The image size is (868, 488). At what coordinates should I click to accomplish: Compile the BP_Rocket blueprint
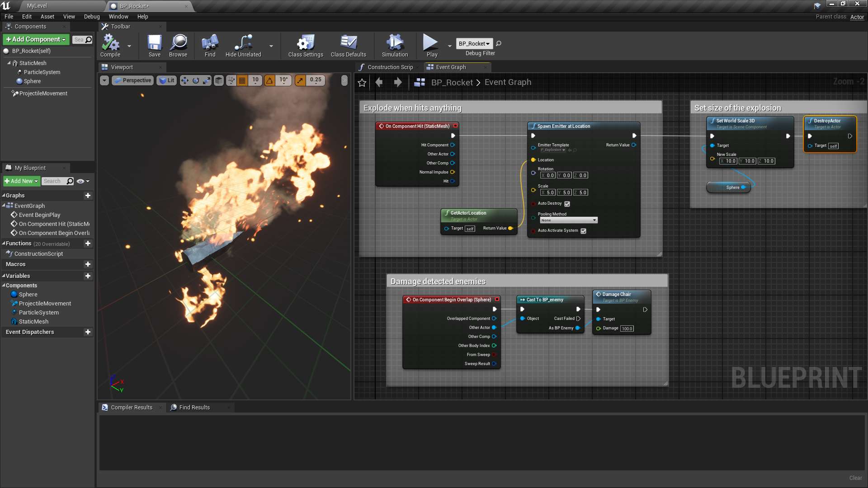point(109,45)
